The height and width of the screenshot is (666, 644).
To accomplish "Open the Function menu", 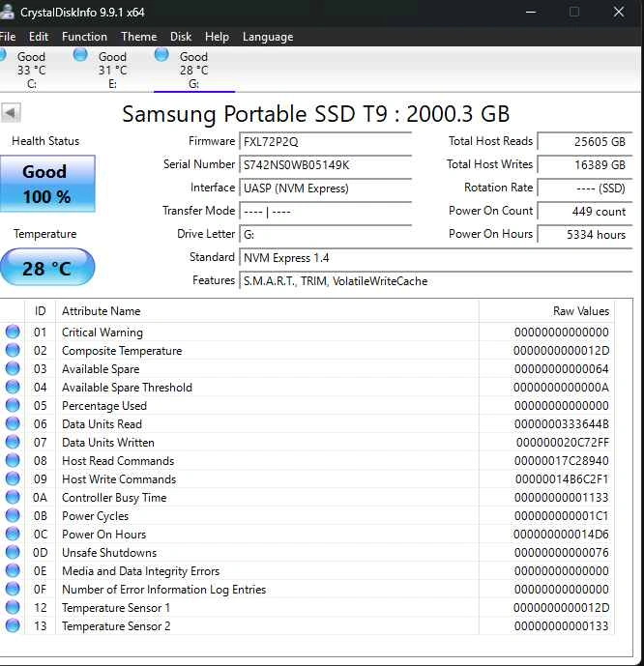I will (84, 37).
